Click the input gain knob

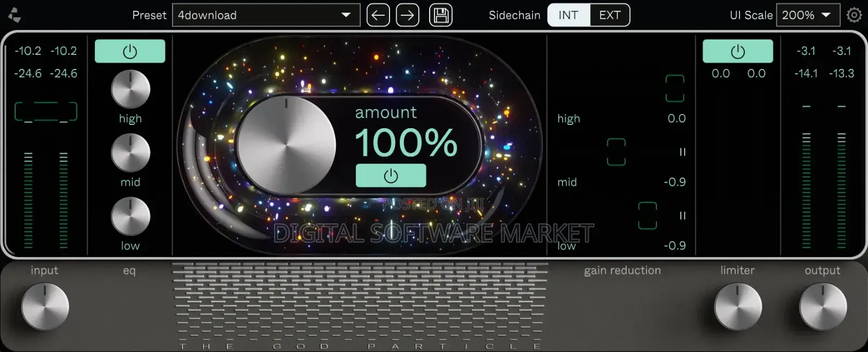point(45,306)
